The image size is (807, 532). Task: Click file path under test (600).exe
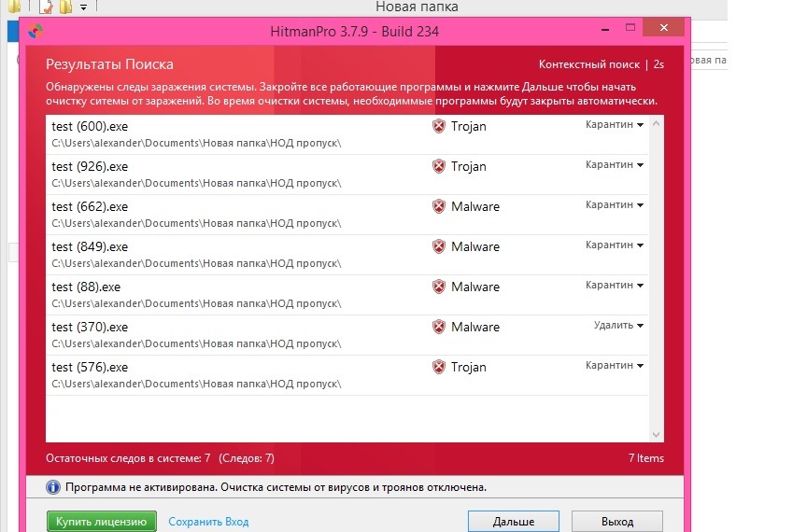[196, 143]
